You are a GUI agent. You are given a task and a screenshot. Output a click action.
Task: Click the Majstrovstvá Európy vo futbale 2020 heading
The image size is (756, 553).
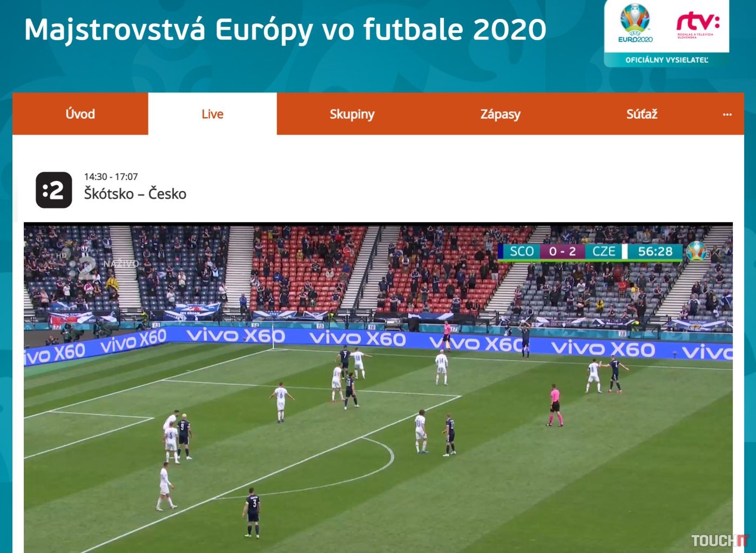[285, 30]
